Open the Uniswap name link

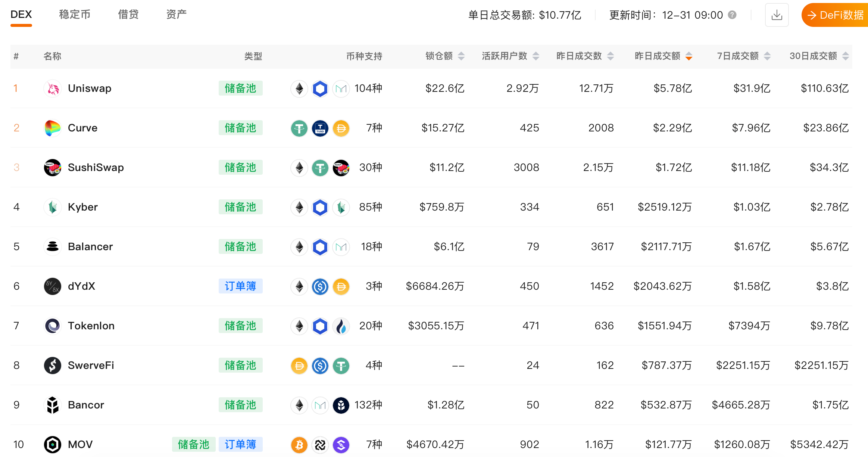click(x=90, y=88)
